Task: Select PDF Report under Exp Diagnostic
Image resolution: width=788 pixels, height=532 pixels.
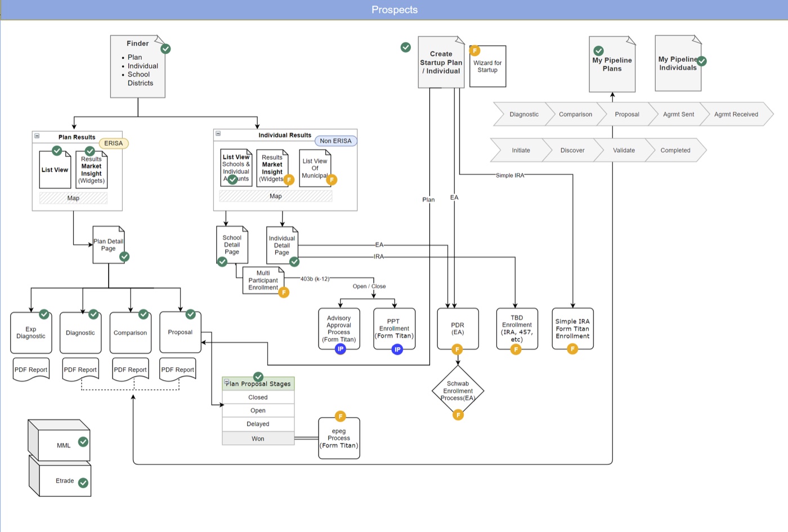Action: point(31,370)
